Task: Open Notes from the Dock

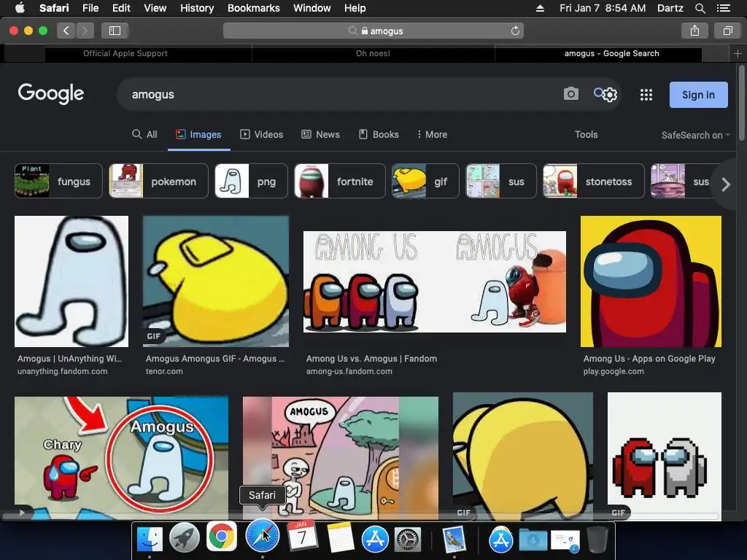Action: tap(340, 537)
